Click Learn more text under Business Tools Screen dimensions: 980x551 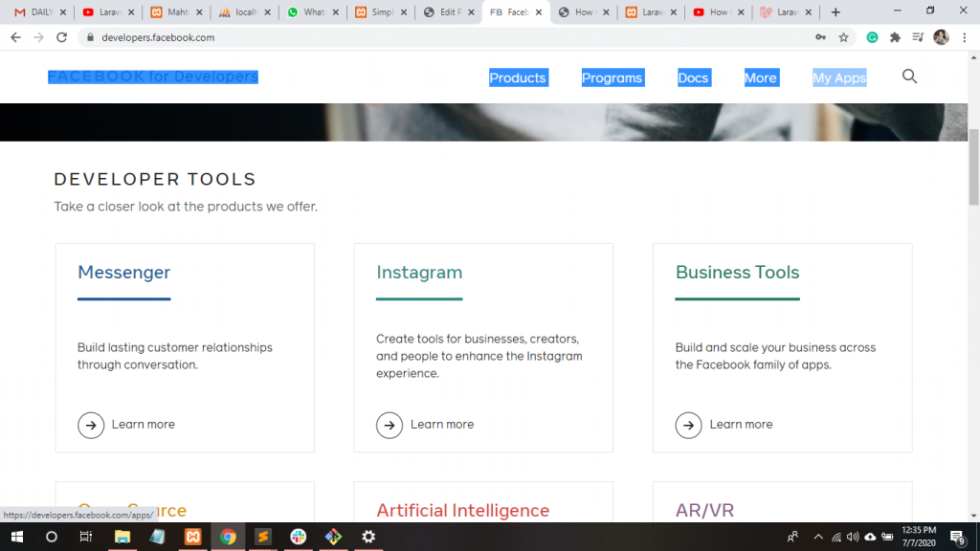coord(742,424)
